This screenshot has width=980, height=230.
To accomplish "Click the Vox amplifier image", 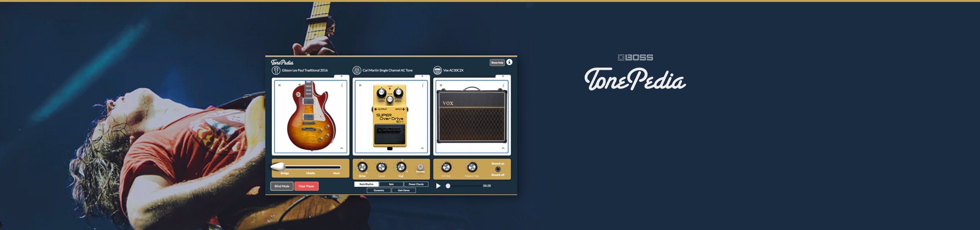I will (x=472, y=115).
